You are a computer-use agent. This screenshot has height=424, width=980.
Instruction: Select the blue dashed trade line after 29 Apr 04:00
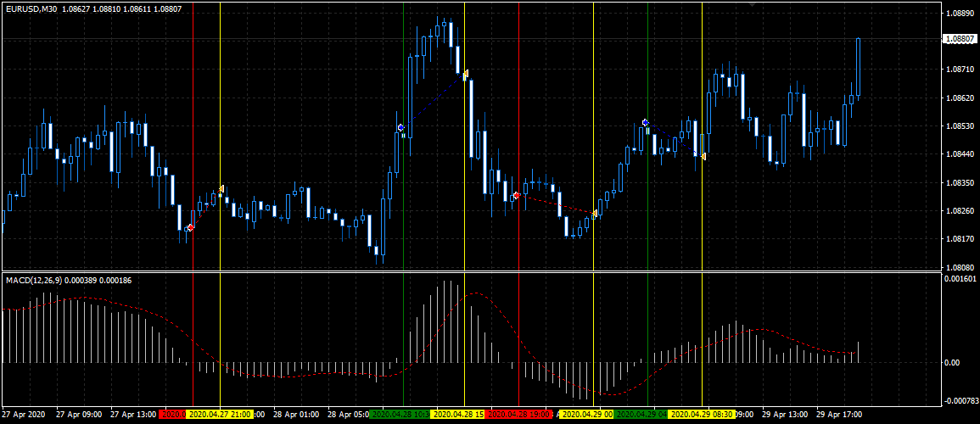(675, 139)
